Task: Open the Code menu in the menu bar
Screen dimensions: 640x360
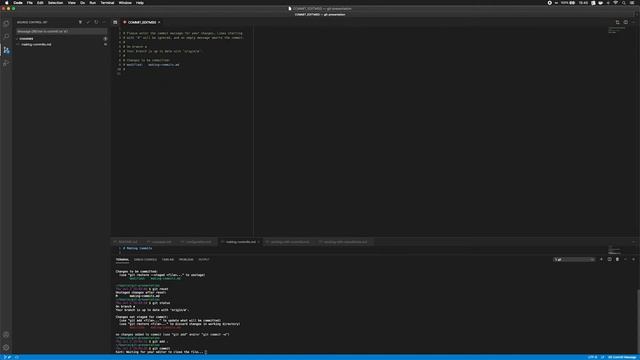Action: pyautogui.click(x=18, y=3)
